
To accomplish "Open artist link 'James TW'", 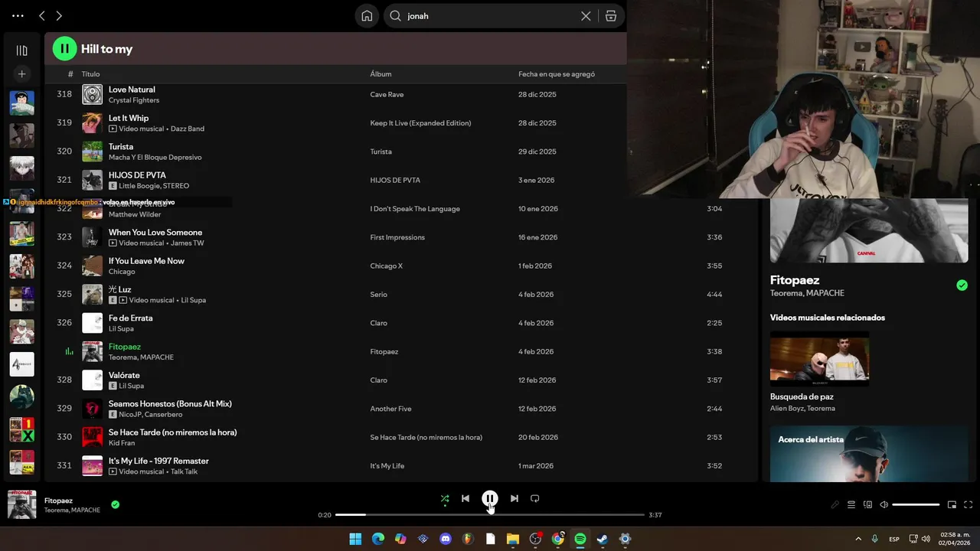I will coord(188,243).
